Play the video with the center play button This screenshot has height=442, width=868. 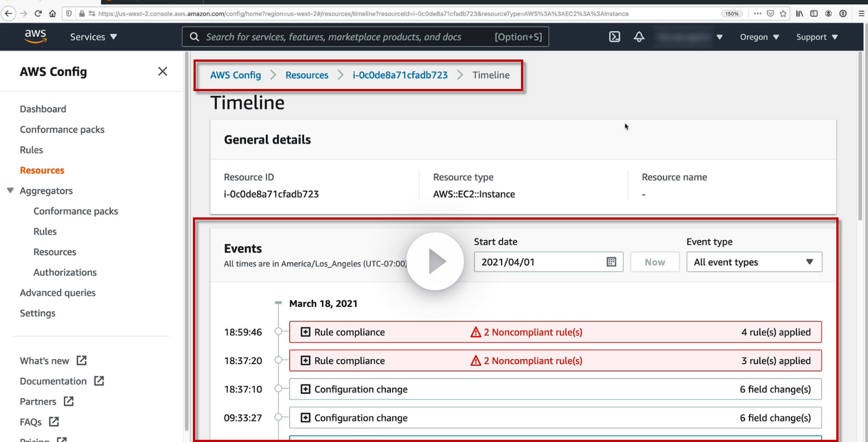point(435,261)
